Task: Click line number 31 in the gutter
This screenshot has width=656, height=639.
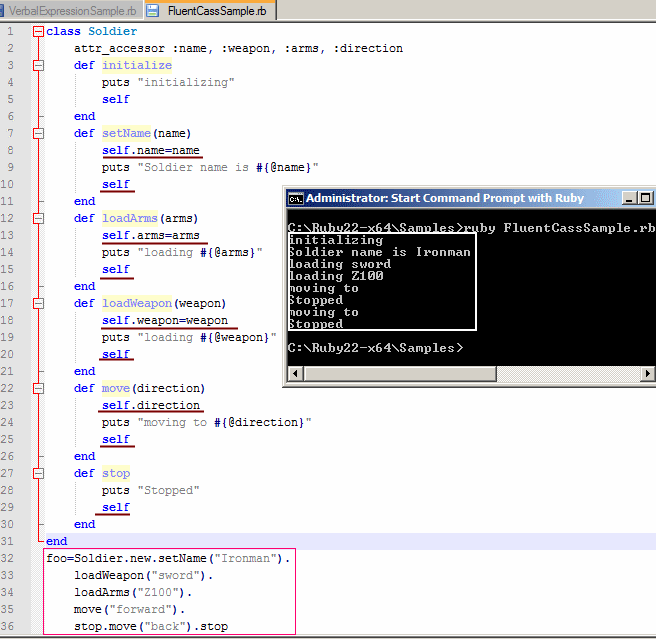Action: coord(7,541)
